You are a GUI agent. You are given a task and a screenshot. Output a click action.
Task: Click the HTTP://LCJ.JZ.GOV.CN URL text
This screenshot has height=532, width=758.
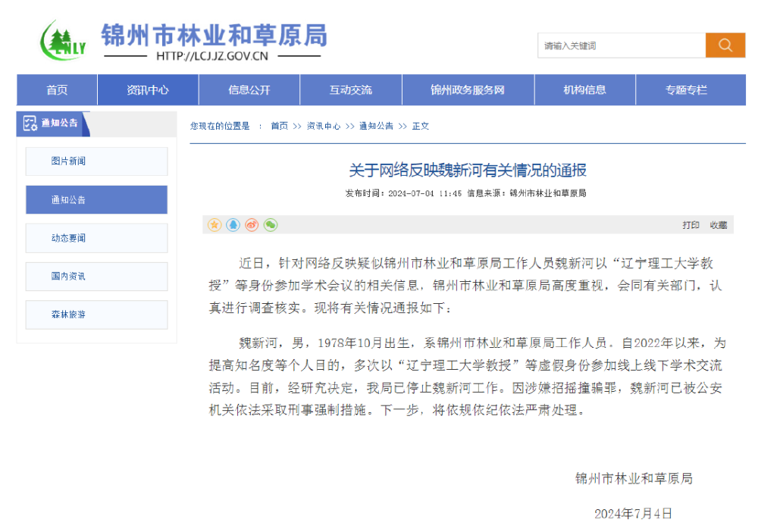tap(212, 56)
